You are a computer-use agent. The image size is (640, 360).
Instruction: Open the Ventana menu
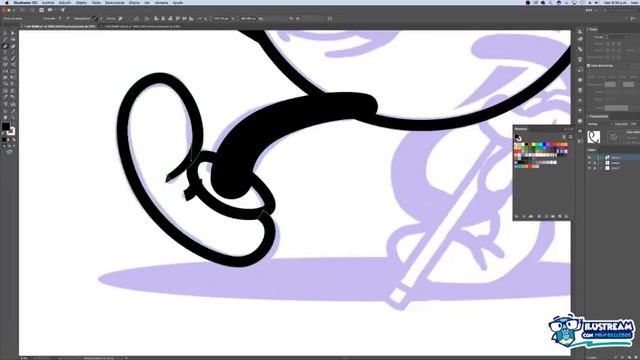(161, 2)
